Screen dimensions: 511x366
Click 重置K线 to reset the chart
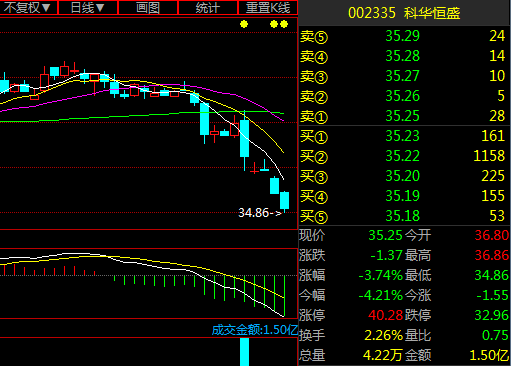[268, 7]
